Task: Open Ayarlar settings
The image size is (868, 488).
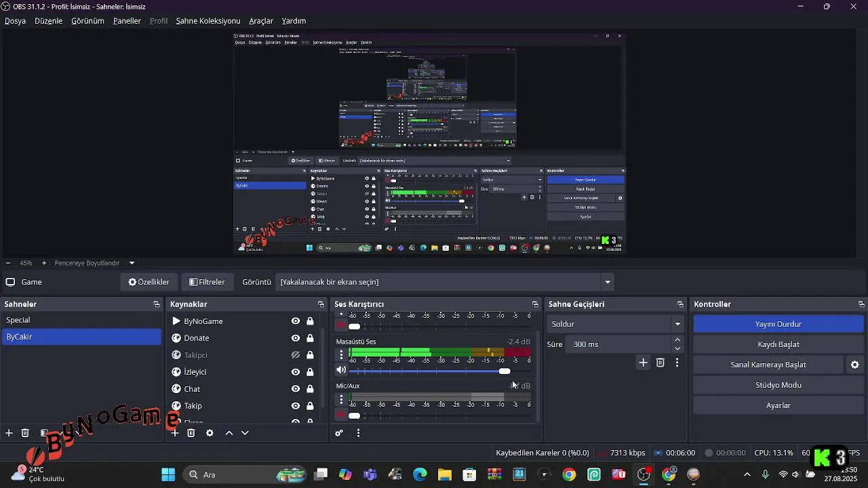Action: [x=778, y=405]
